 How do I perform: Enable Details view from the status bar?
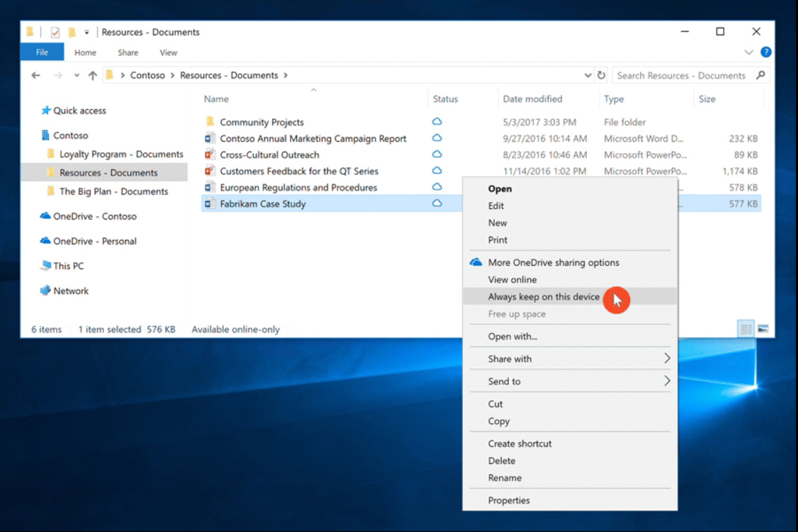(x=746, y=329)
